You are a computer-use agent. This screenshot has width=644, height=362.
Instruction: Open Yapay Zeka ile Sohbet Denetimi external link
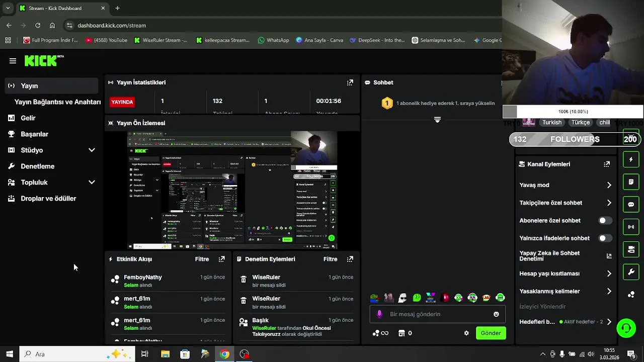coord(609,256)
